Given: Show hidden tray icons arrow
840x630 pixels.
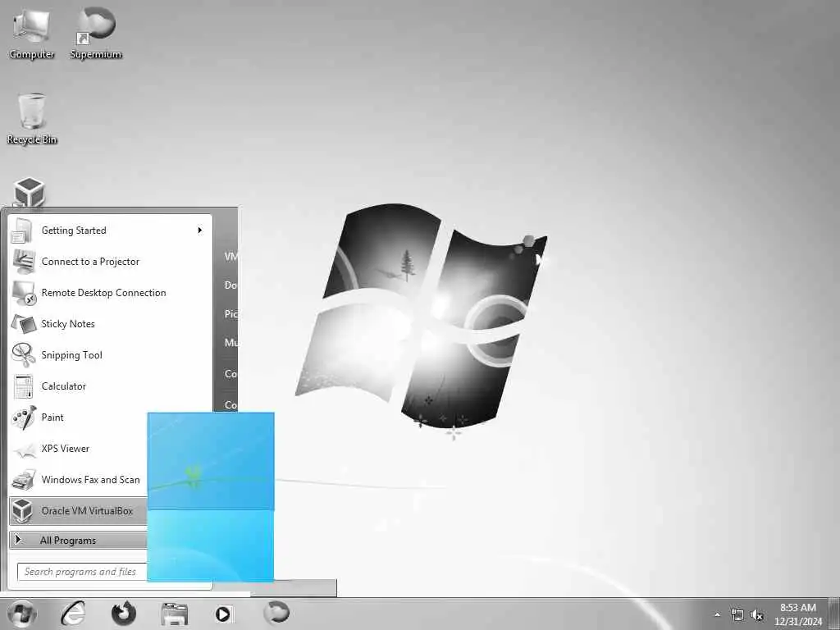Looking at the screenshot, I should (717, 615).
